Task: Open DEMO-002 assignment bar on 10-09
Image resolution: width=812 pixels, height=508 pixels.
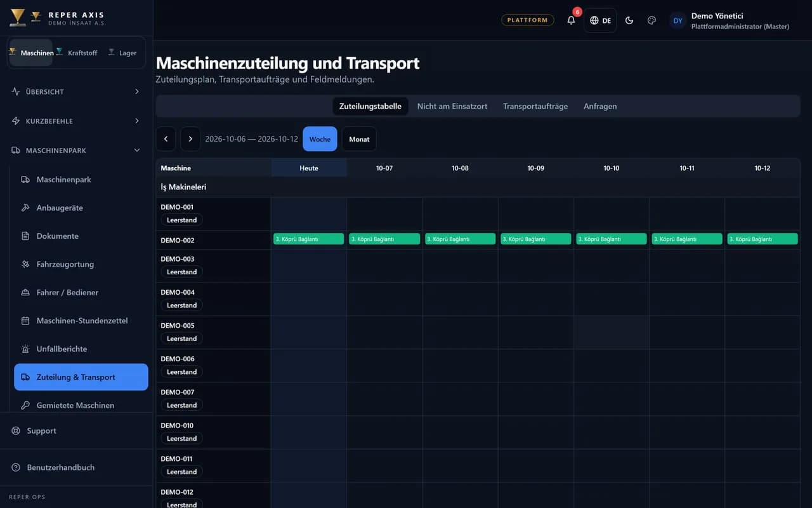Action: tap(535, 239)
